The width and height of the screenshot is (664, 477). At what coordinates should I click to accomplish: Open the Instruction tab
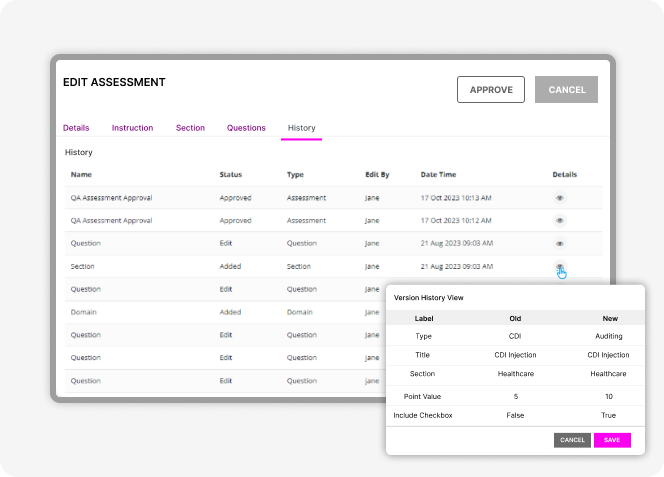(x=132, y=128)
